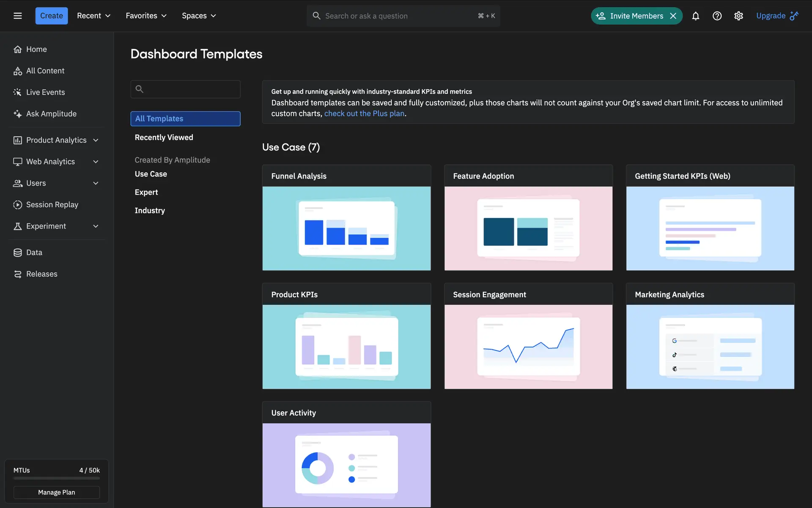Select the All Templates tab

coord(185,119)
